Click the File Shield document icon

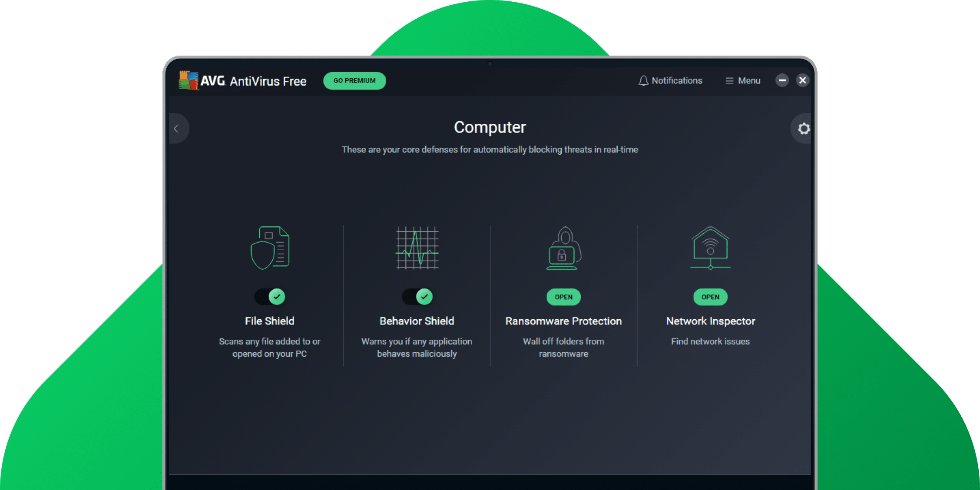click(270, 248)
